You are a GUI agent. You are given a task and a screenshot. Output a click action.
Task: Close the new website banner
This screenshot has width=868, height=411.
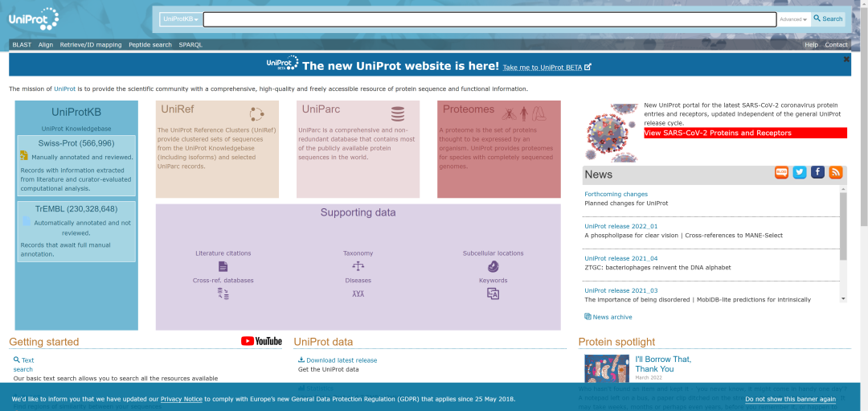pyautogui.click(x=846, y=59)
